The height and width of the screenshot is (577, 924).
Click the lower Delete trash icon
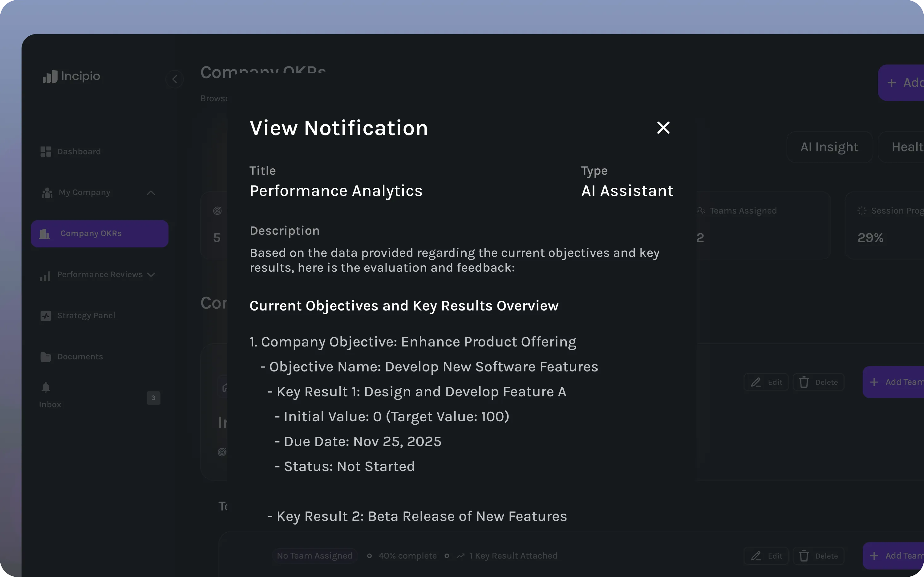click(804, 556)
